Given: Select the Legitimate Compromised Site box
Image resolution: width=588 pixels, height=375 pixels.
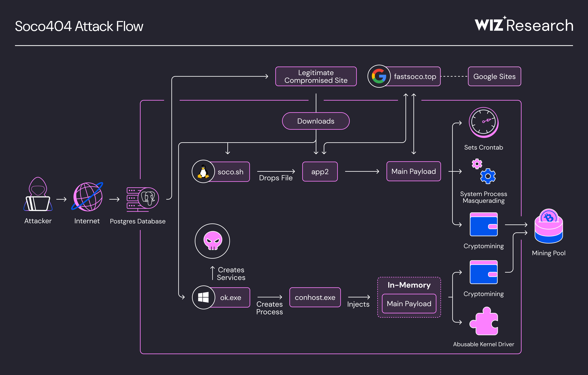Looking at the screenshot, I should (x=316, y=76).
